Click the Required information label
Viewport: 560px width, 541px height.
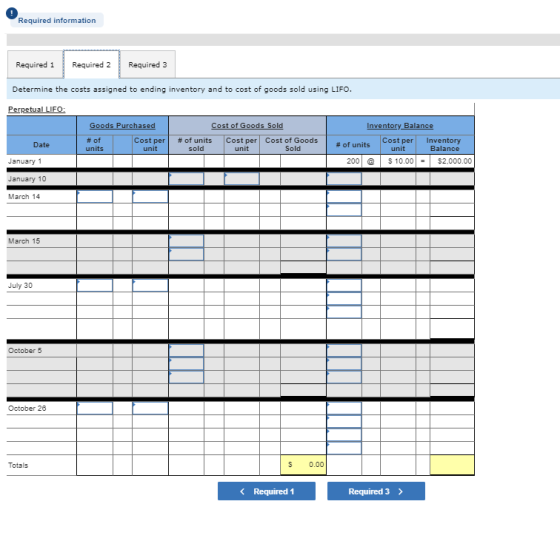click(x=57, y=20)
